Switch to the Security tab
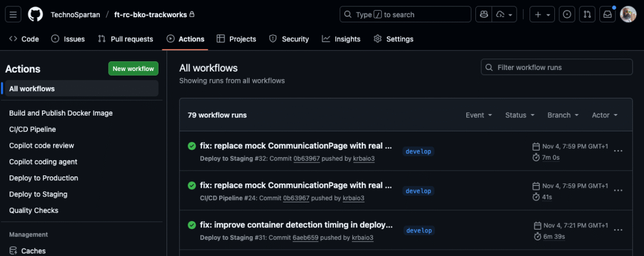This screenshot has width=644, height=256. [x=289, y=39]
